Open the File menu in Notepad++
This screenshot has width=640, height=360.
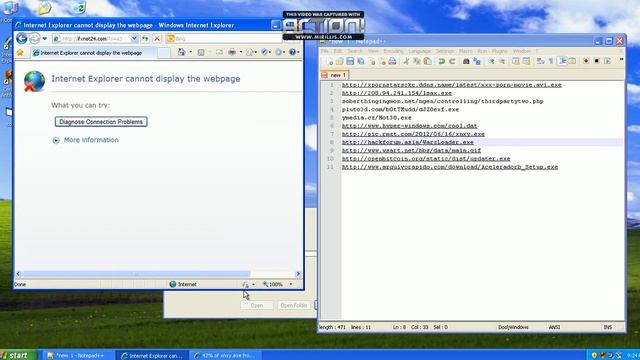click(x=324, y=51)
